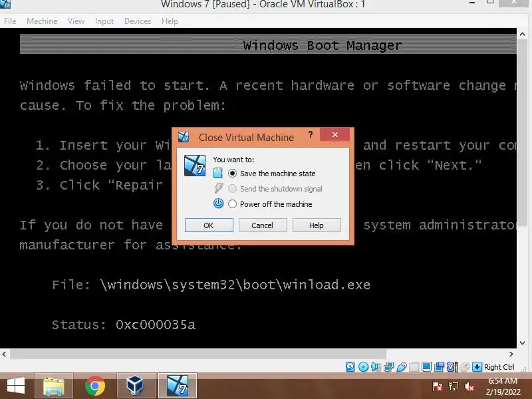Click the network adapter status icon
Image resolution: width=532 pixels, height=399 pixels.
coord(389,367)
